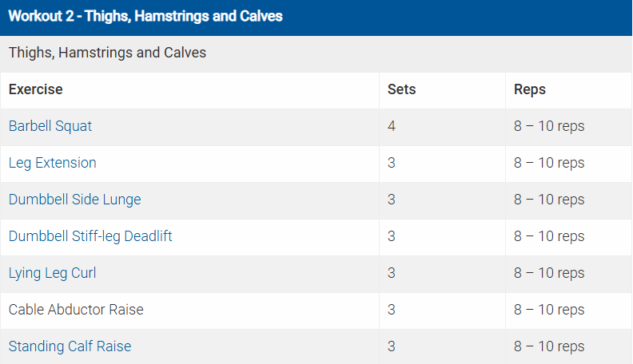
Task: Open the Barbell Squat exercise link
Action: click(50, 126)
